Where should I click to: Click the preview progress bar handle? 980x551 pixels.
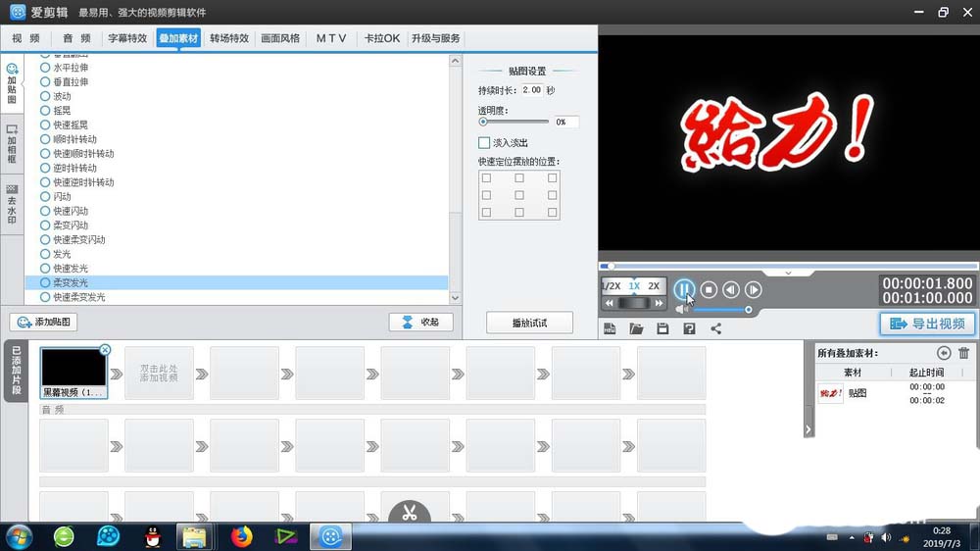612,267
